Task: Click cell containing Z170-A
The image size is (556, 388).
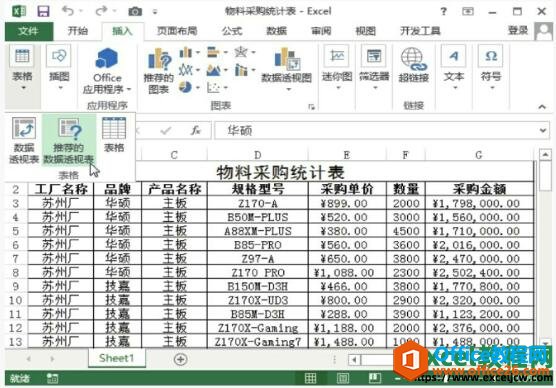Action: [258, 203]
